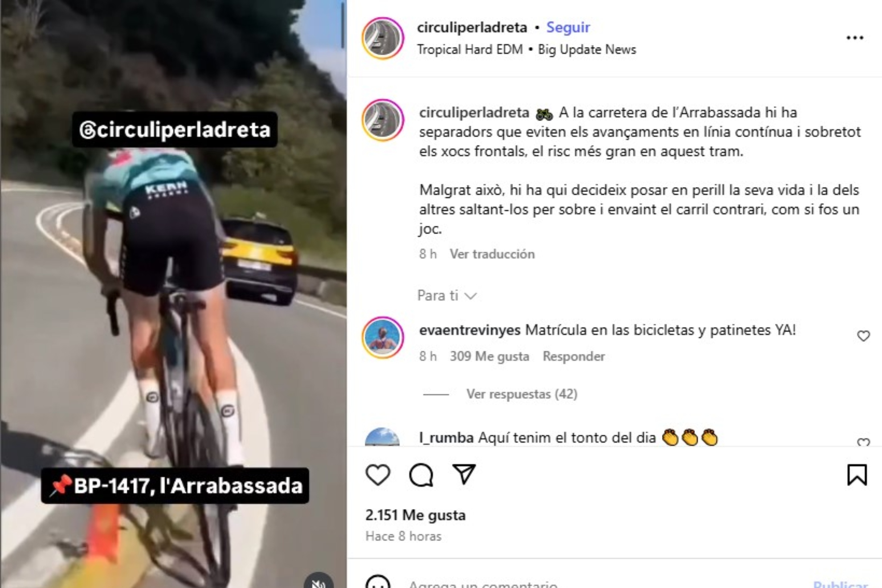Unmute the video with speaker icon

point(318,580)
